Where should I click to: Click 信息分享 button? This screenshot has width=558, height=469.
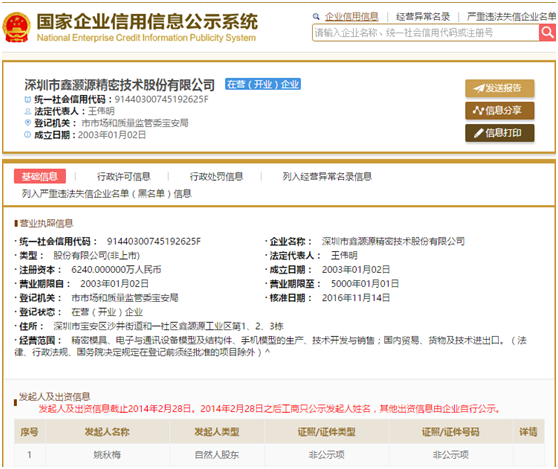[500, 110]
